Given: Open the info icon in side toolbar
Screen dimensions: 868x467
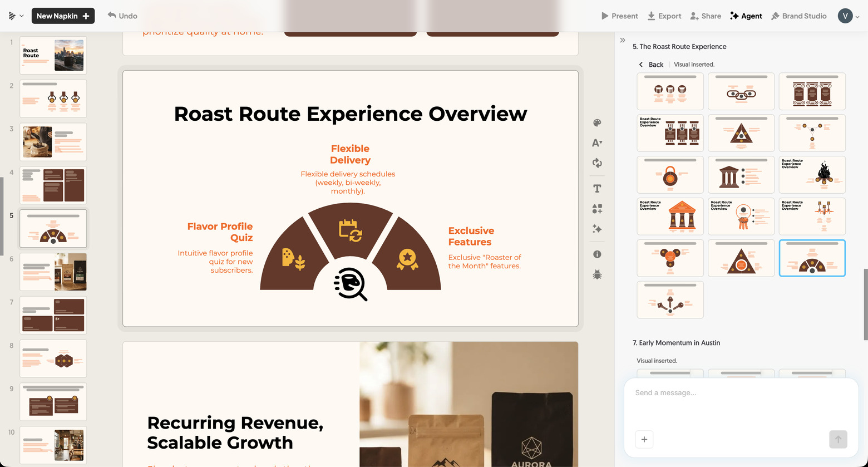Looking at the screenshot, I should (x=597, y=254).
